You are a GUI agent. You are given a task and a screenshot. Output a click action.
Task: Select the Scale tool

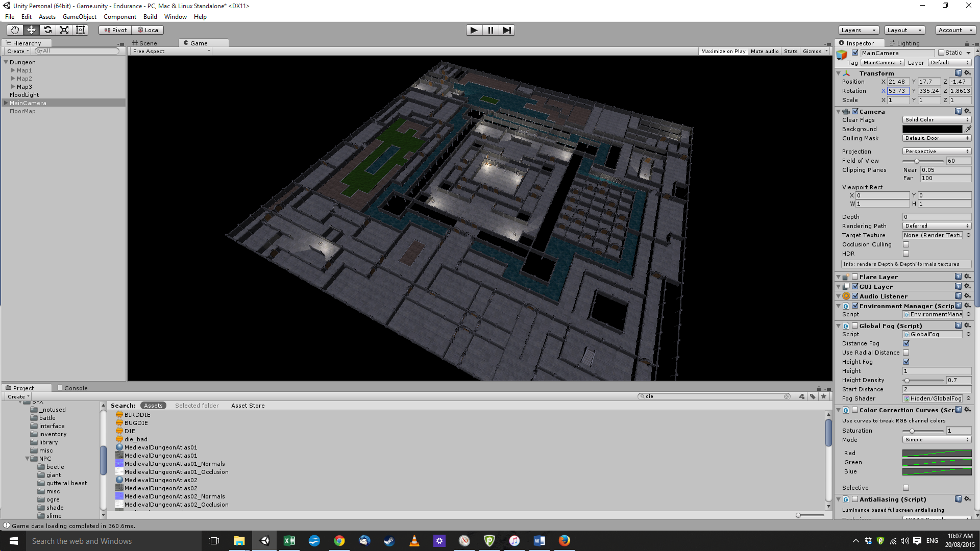(x=64, y=30)
